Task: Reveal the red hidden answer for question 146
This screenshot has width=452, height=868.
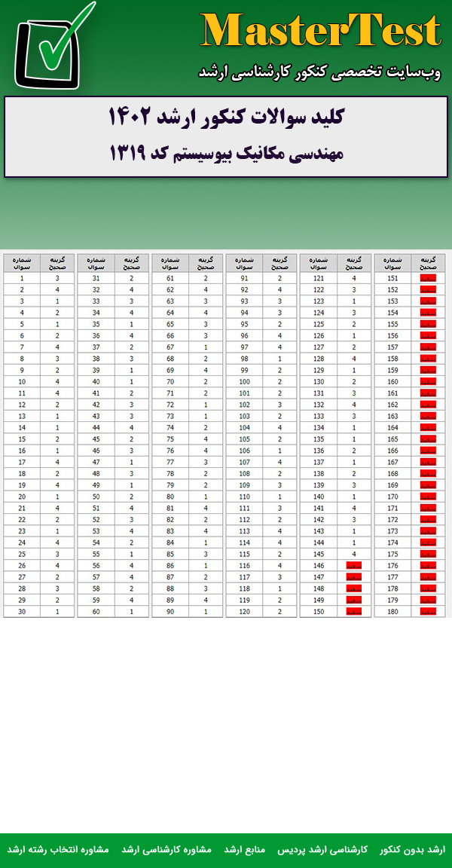Action: pyautogui.click(x=354, y=565)
